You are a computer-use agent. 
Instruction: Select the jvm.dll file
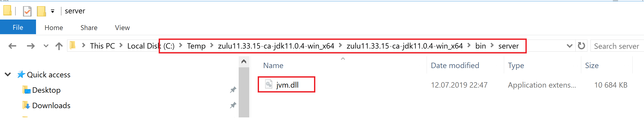click(287, 85)
